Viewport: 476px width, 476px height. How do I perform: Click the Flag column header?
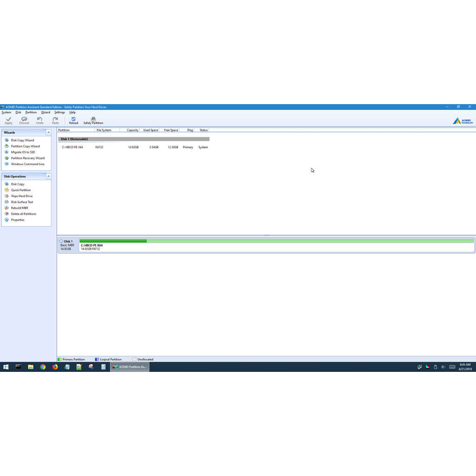tap(187, 130)
